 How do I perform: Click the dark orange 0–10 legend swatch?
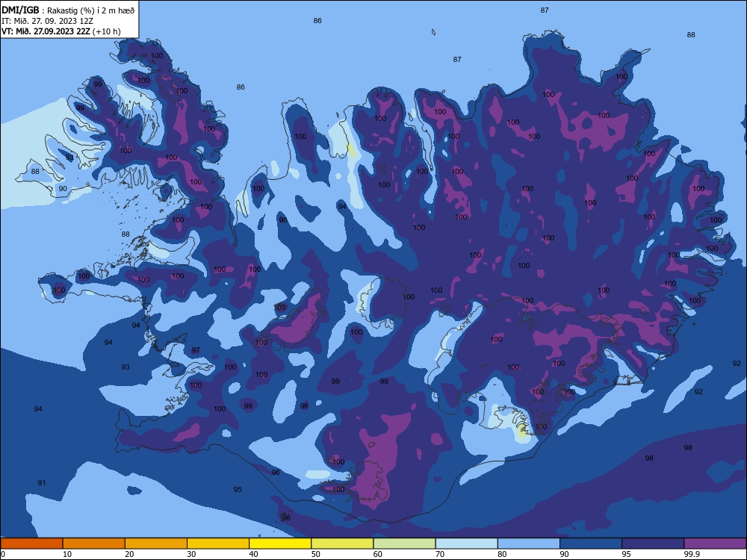tap(31, 544)
